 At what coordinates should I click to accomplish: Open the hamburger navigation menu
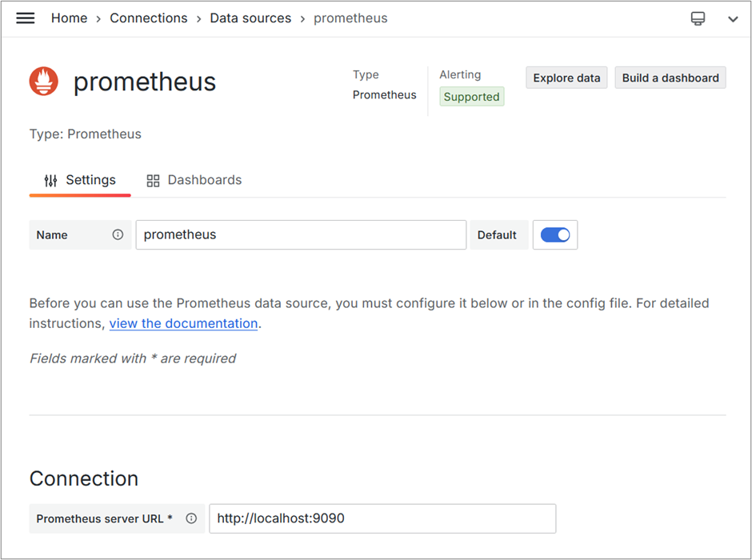click(x=26, y=18)
